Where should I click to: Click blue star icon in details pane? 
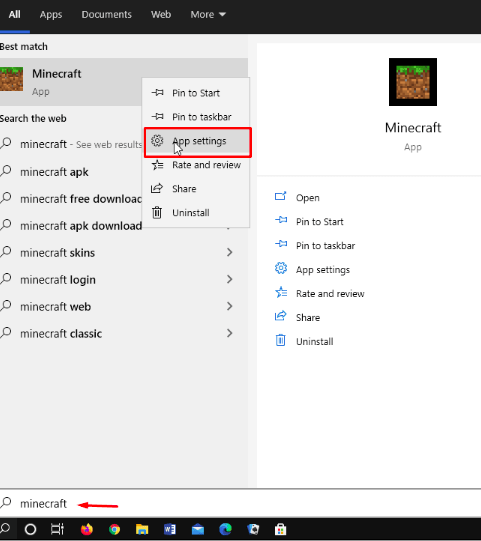(281, 292)
